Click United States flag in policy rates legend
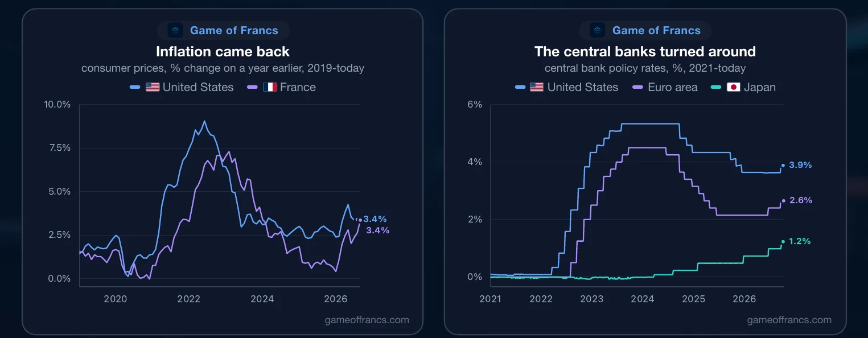The width and height of the screenshot is (868, 338). coord(537,87)
